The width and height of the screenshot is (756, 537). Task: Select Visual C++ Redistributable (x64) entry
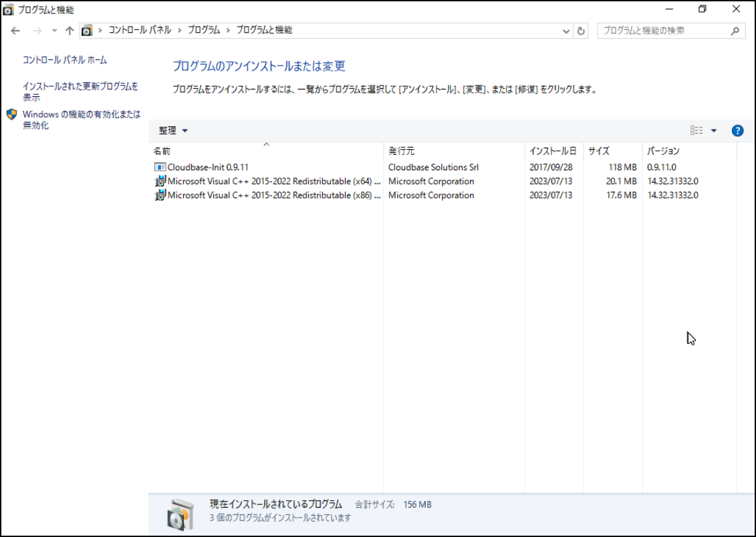click(x=274, y=181)
